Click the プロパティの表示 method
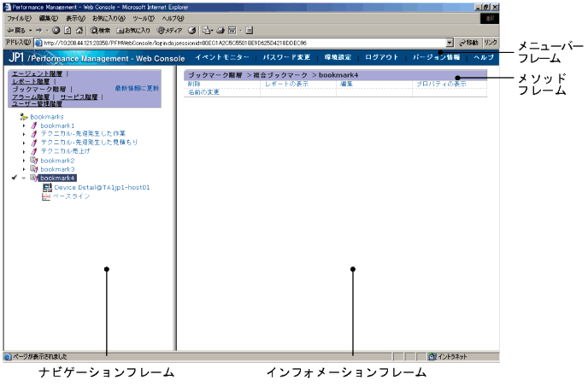Screen dimensions: 588x386 click(441, 84)
